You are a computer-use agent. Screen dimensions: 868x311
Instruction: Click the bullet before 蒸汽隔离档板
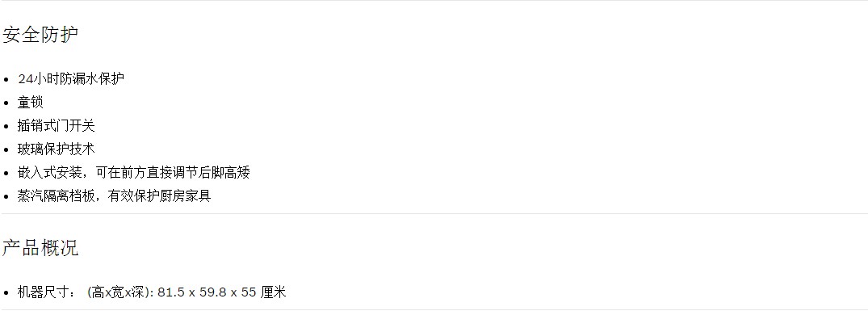(x=6, y=196)
